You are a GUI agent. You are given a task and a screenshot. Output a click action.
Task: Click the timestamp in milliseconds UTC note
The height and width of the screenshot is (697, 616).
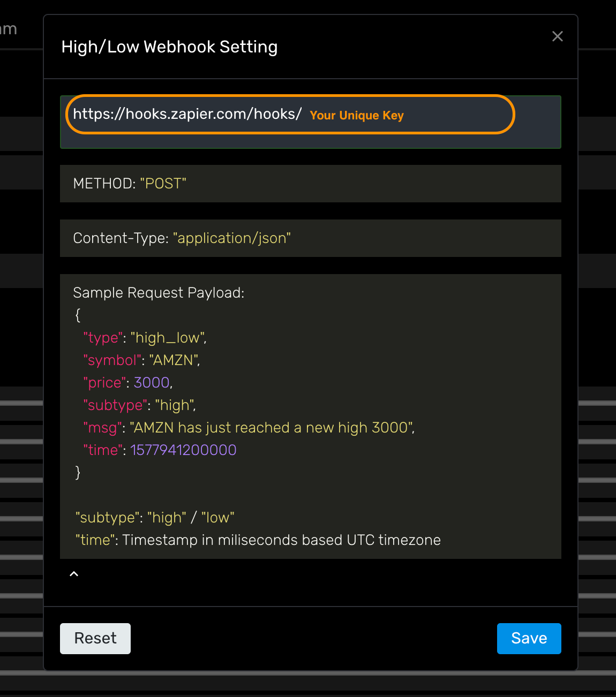pyautogui.click(x=258, y=540)
